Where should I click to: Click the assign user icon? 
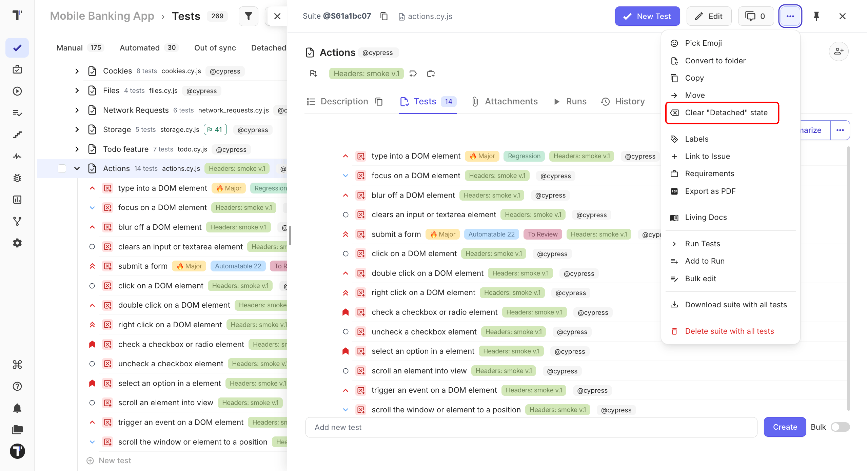[839, 52]
